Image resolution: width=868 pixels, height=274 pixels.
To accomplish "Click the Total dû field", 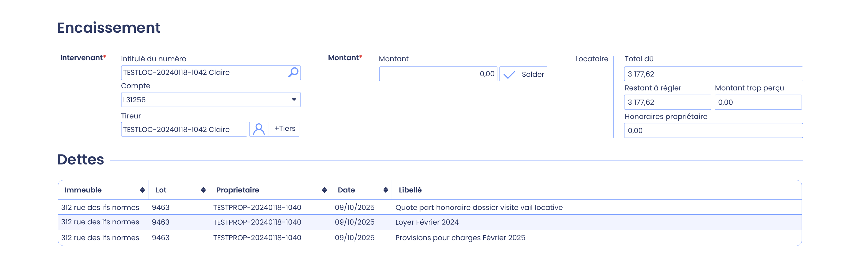I will (x=713, y=74).
